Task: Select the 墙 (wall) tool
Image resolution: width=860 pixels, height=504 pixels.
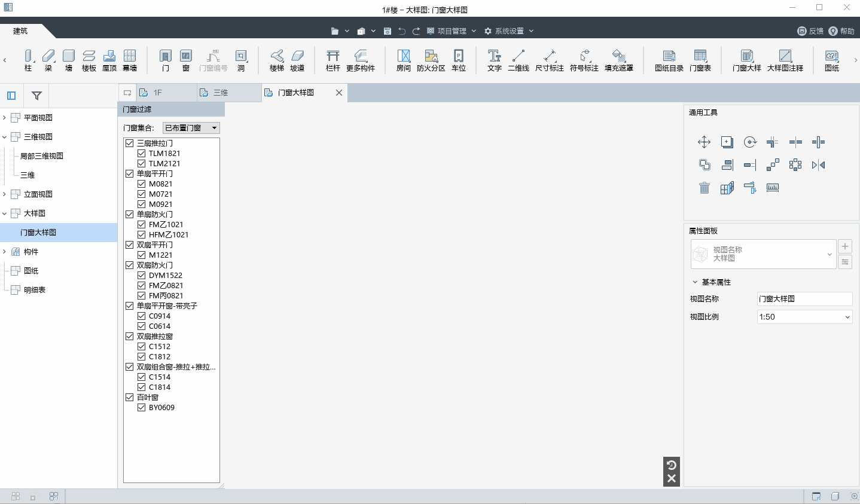Action: (x=69, y=60)
